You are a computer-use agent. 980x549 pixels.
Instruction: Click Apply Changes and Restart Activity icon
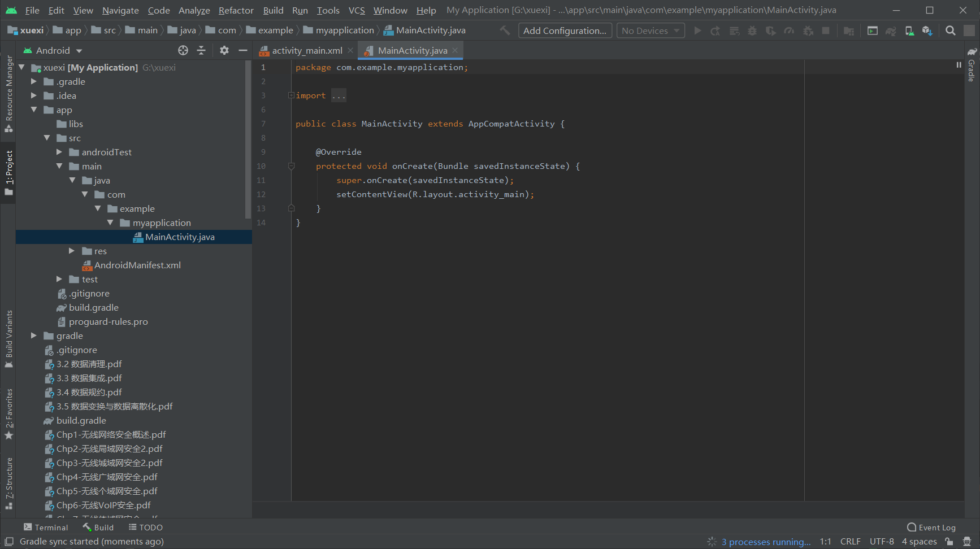tap(716, 30)
